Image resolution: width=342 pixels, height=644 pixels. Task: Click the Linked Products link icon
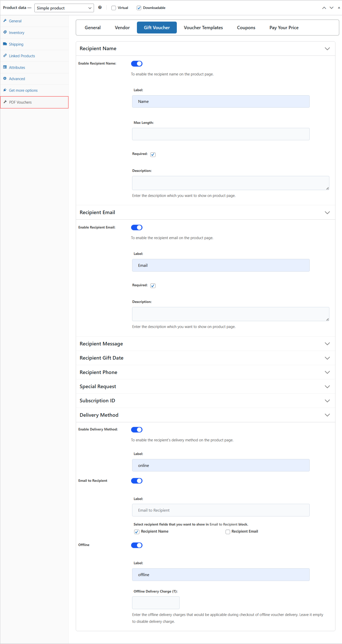[x=5, y=56]
